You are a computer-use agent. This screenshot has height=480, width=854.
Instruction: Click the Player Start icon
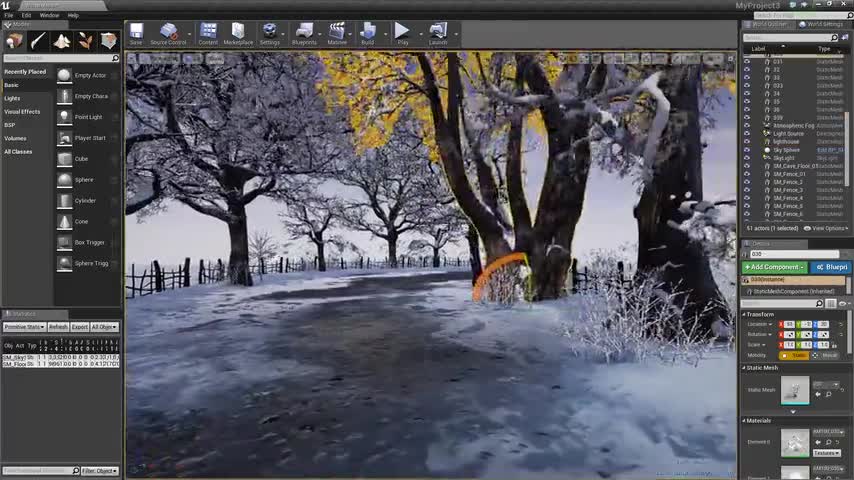click(x=64, y=138)
